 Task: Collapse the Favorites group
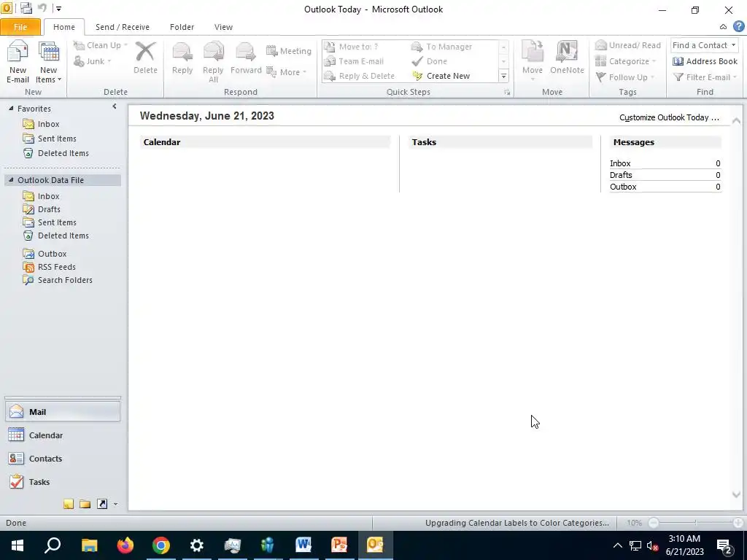click(11, 109)
